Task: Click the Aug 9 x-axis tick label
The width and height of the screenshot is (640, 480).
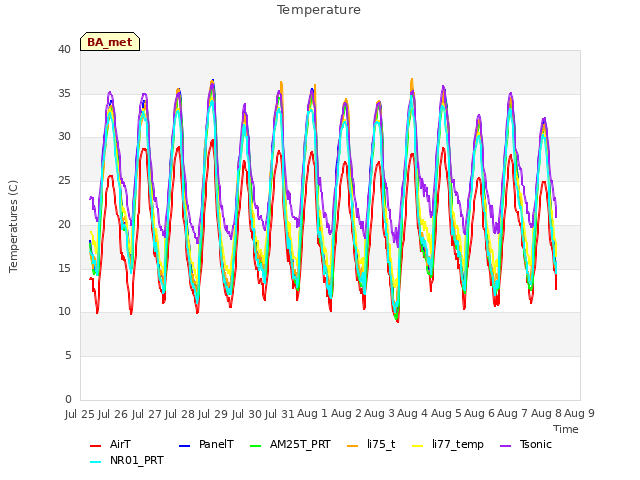Action: tap(579, 413)
